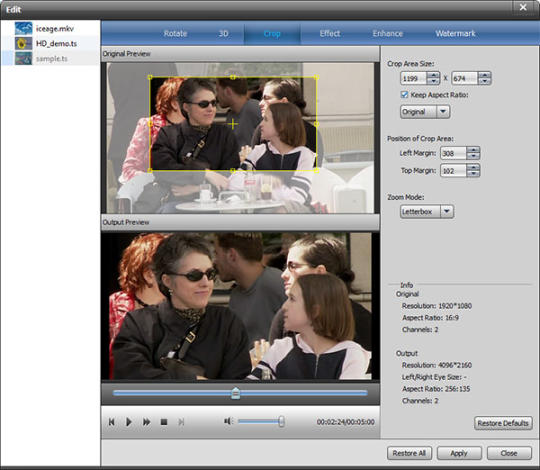Screen dimensions: 540x470
Task: Switch to the Crop tab
Action: click(x=272, y=33)
